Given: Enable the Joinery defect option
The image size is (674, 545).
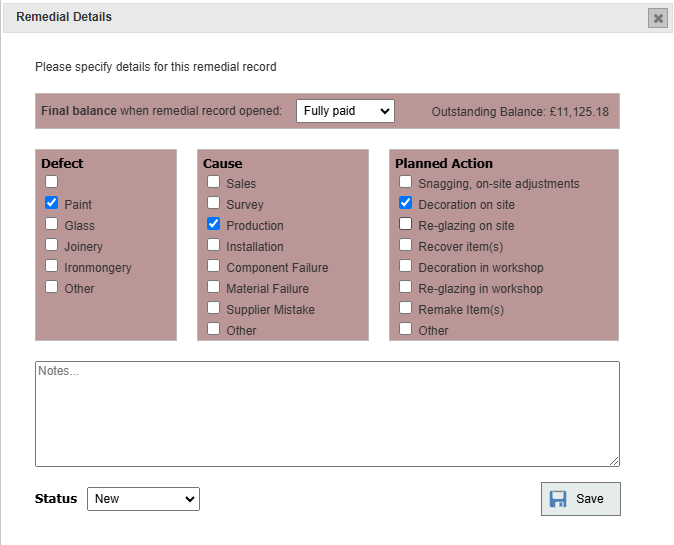Looking at the screenshot, I should pyautogui.click(x=52, y=245).
